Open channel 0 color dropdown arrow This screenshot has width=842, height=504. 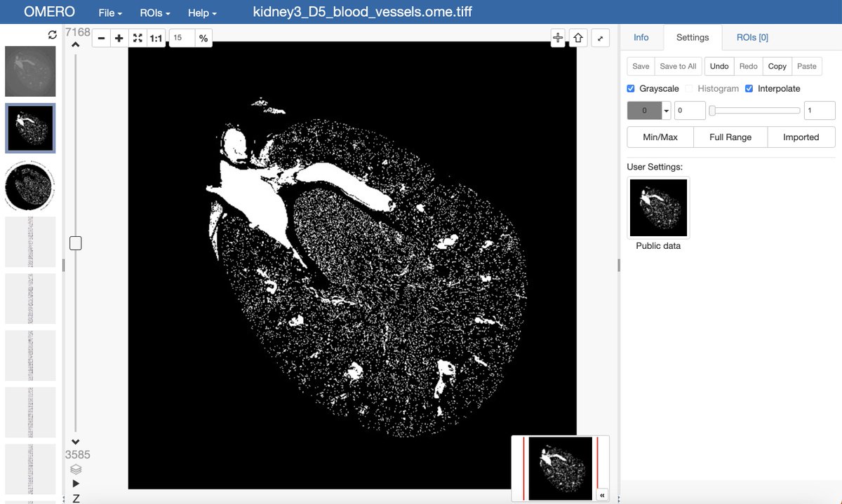667,111
